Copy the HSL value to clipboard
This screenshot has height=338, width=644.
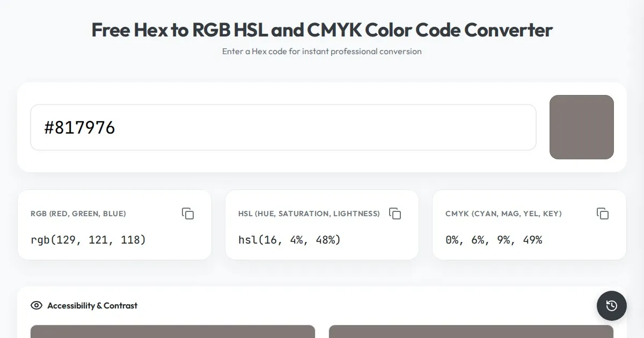pyautogui.click(x=395, y=214)
